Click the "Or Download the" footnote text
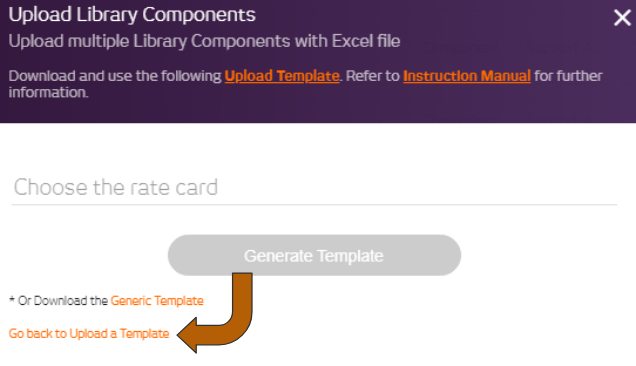The image size is (636, 366). coord(62,301)
